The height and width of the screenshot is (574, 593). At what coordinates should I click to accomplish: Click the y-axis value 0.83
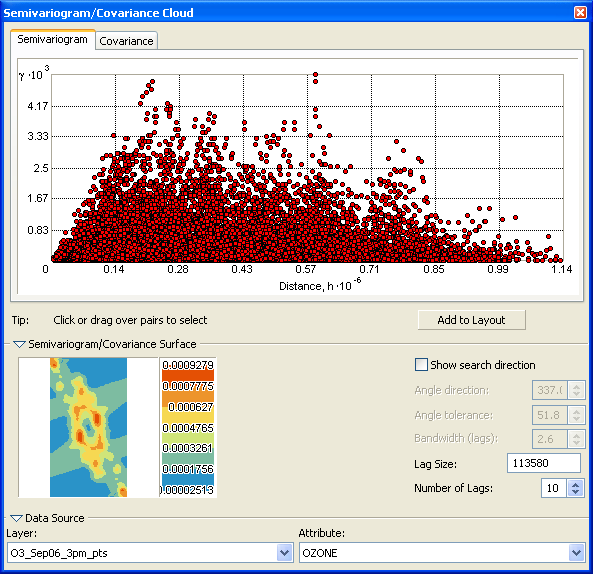pos(38,230)
